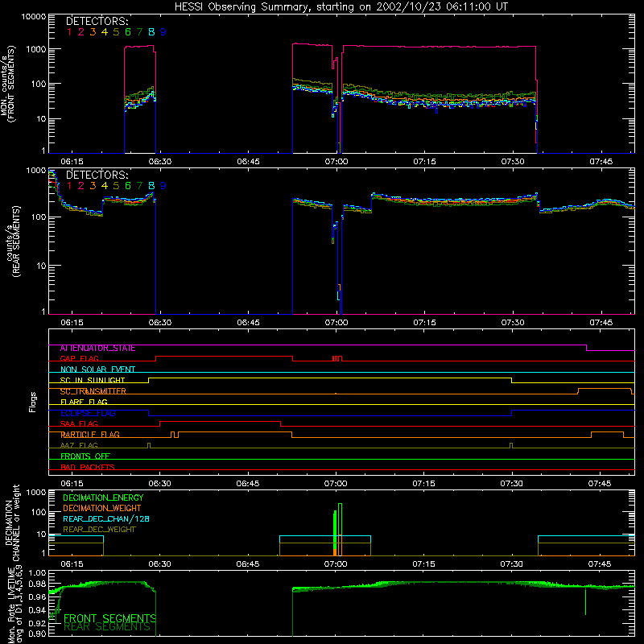The height and width of the screenshot is (644, 644).
Task: Click detector 7 in front segments legend
Action: [139, 32]
